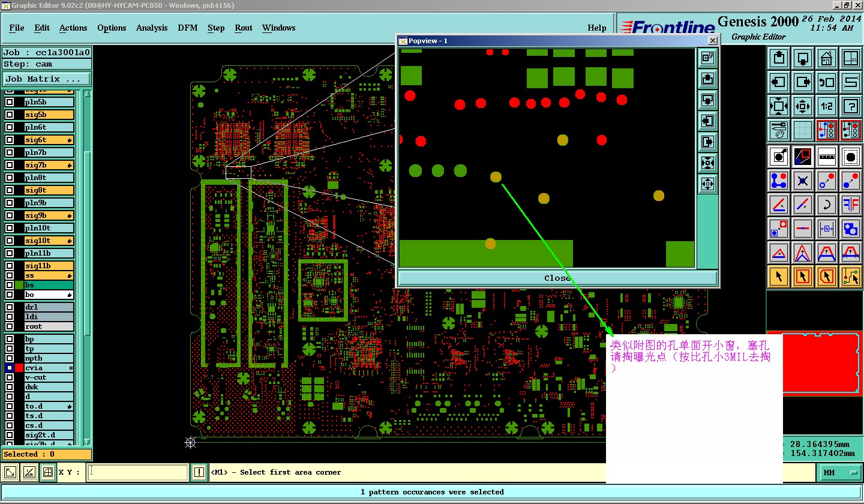
Task: Click the Close button in Popview
Action: click(x=557, y=278)
